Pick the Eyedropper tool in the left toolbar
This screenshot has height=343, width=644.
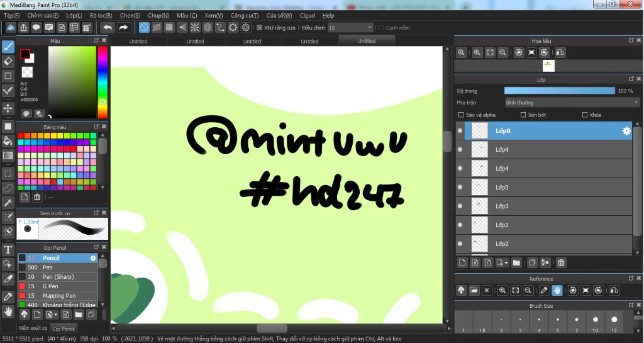8,296
